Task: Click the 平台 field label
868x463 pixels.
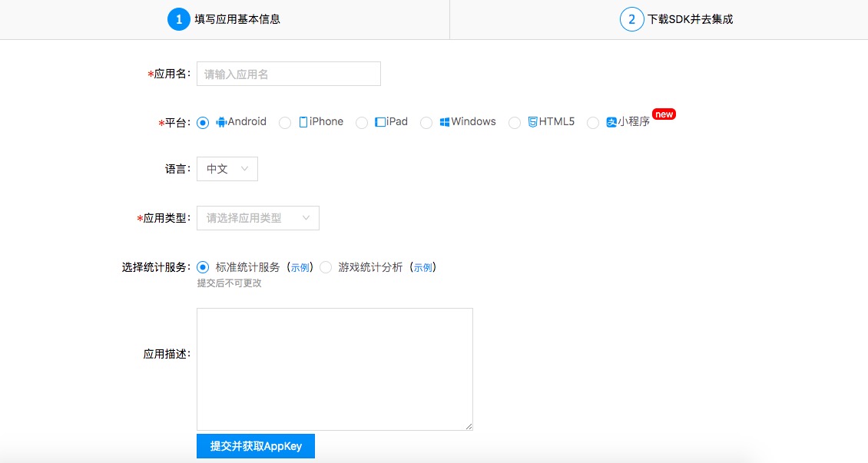Action: coord(175,123)
